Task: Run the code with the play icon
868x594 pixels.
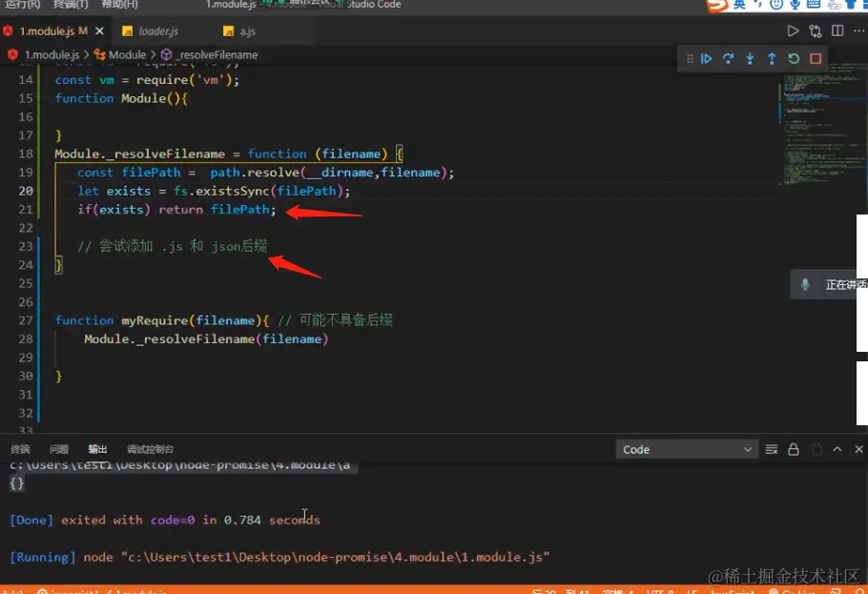Action: 793,31
